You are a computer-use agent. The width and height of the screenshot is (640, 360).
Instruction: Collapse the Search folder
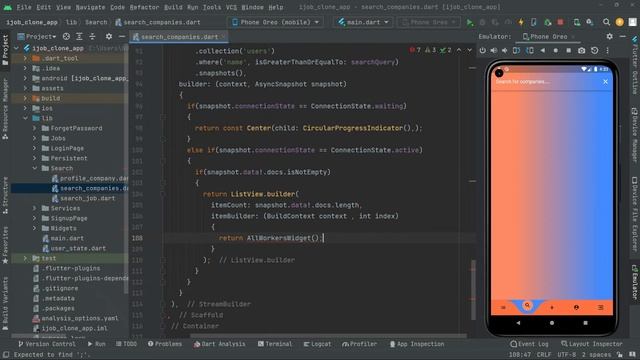tap(35, 168)
